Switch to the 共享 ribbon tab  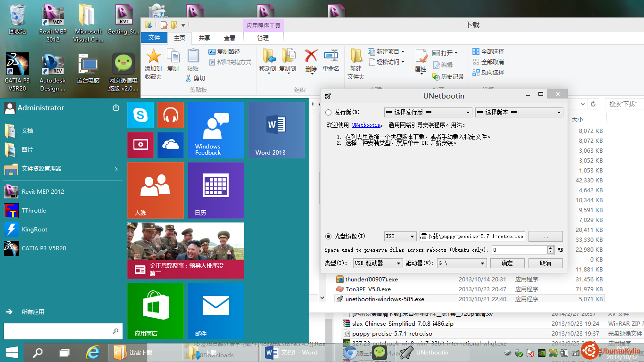tap(205, 38)
